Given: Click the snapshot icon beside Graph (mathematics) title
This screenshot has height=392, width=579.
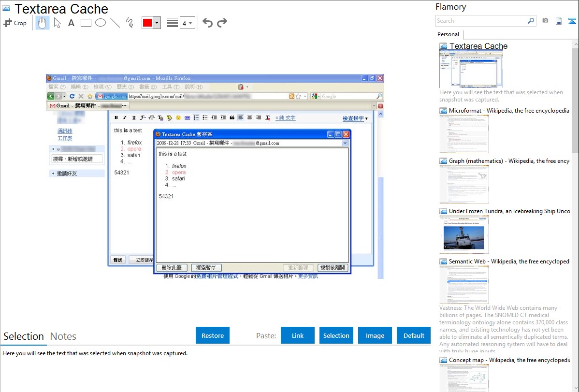Looking at the screenshot, I should click(x=443, y=161).
